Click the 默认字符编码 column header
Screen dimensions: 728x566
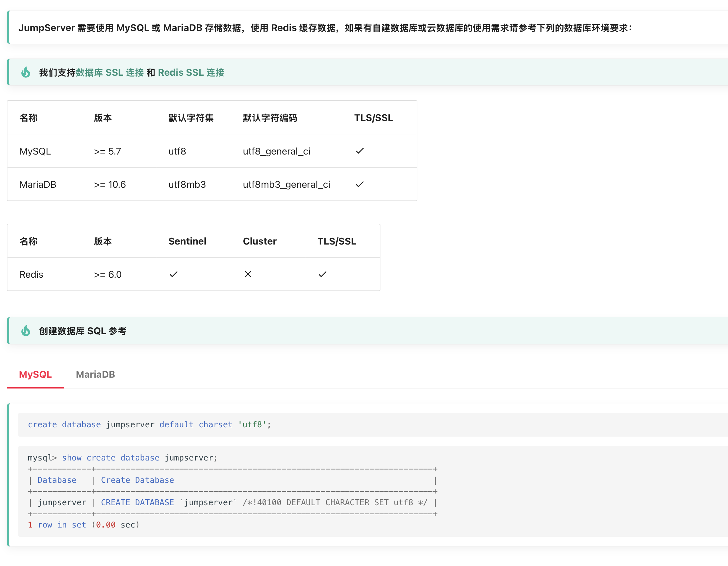[270, 118]
